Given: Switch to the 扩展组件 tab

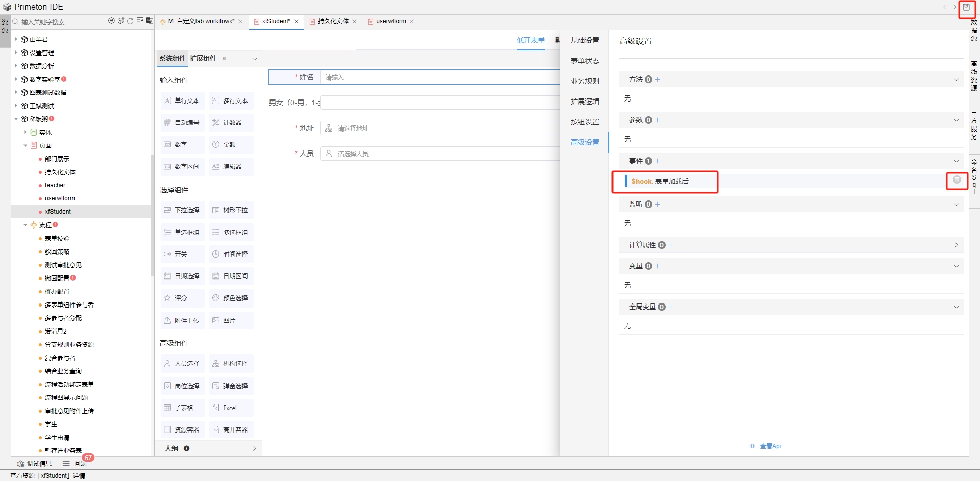Looking at the screenshot, I should 203,58.
